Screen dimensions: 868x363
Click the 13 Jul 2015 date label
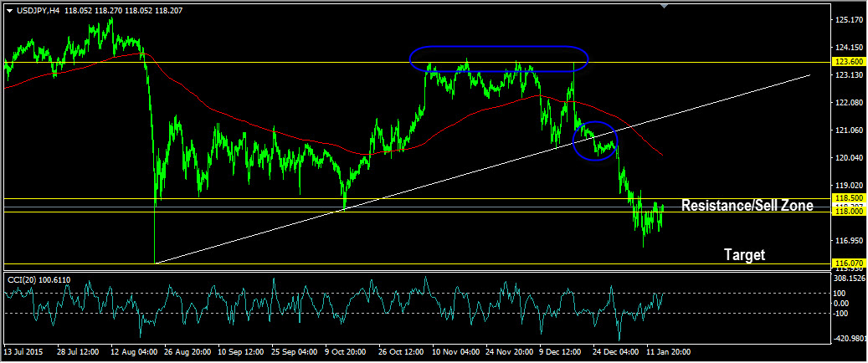pyautogui.click(x=25, y=351)
